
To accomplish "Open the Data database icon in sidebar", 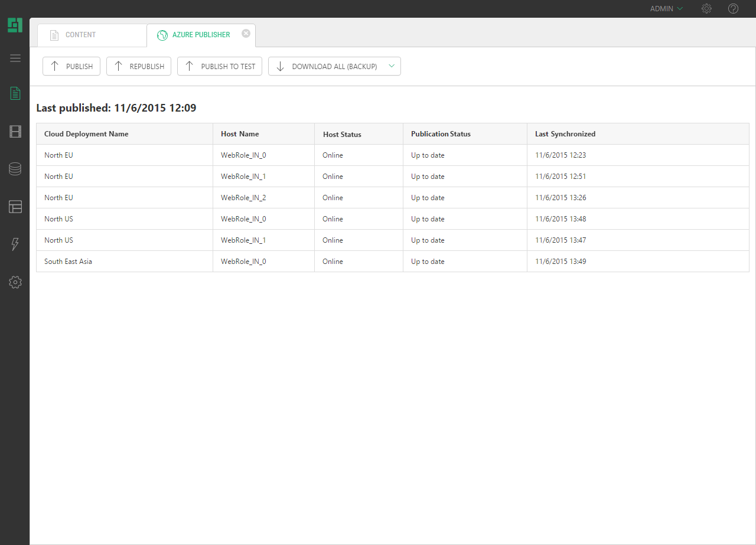I will (15, 169).
